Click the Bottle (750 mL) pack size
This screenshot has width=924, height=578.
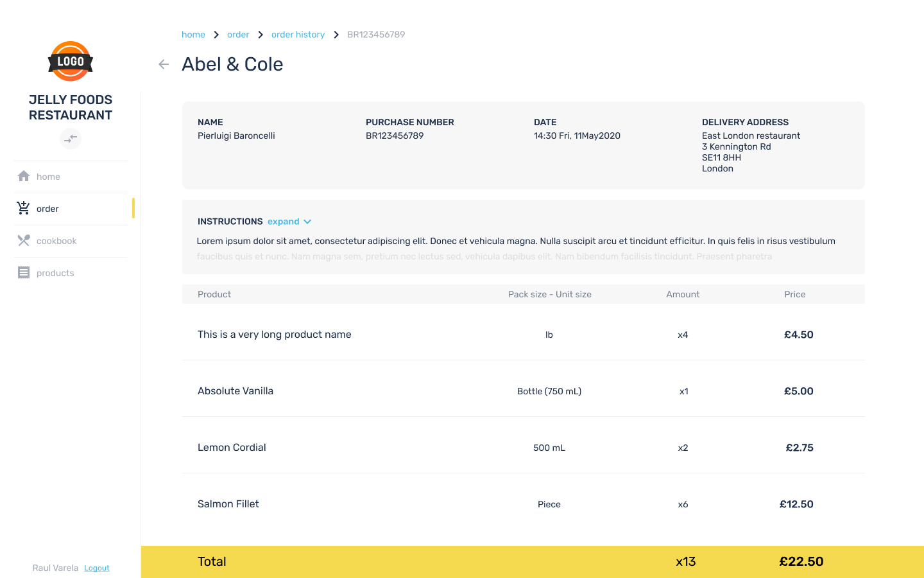549,391
